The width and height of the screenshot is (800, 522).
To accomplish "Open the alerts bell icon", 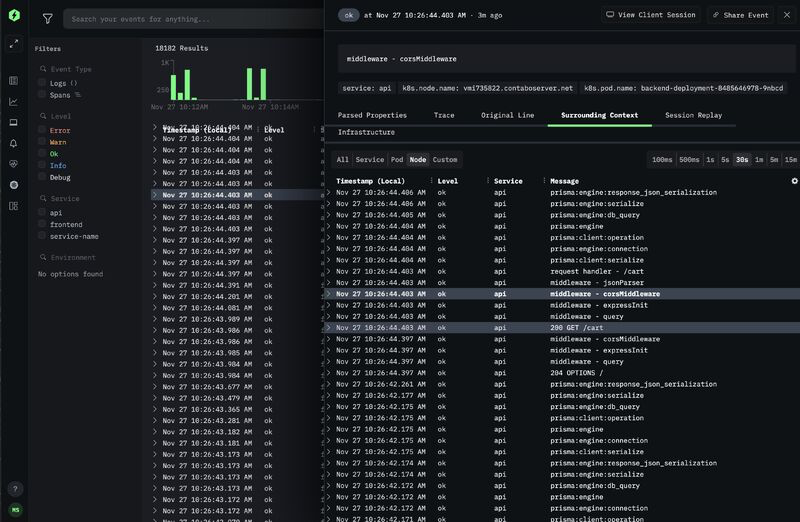I will click(14, 143).
